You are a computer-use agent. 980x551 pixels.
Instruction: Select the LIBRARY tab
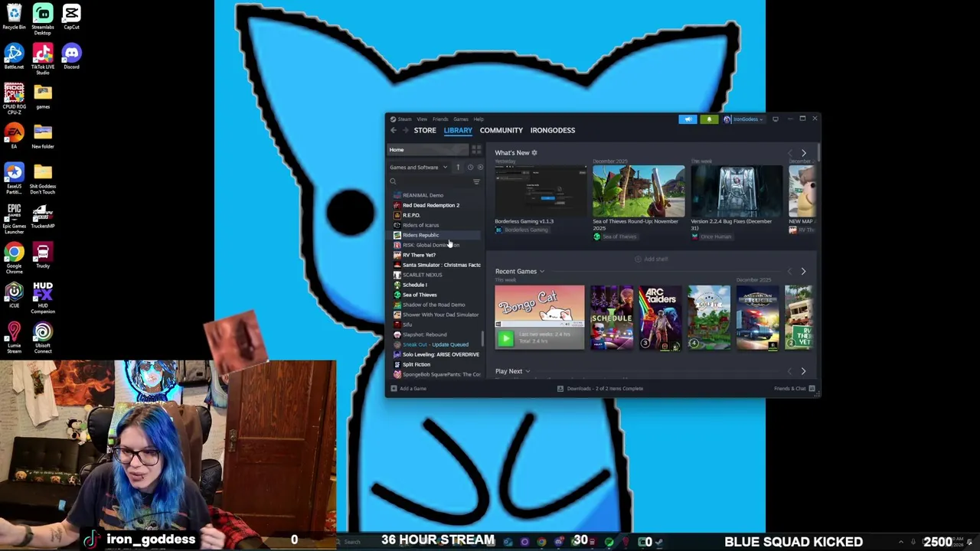click(458, 130)
